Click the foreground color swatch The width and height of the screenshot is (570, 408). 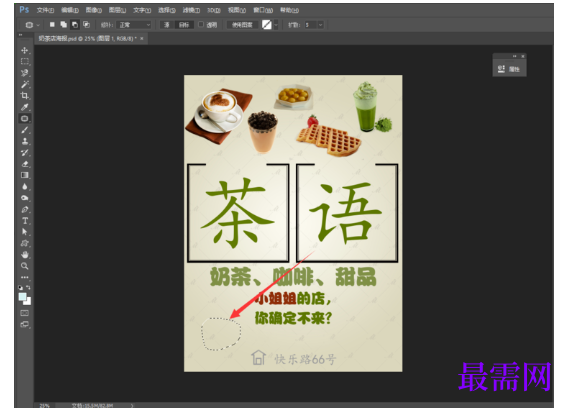(x=22, y=297)
